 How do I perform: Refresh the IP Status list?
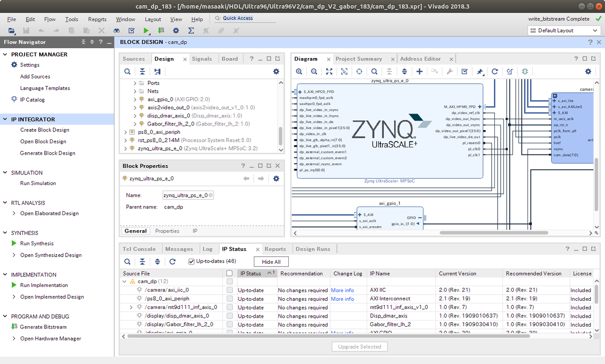coord(173,261)
